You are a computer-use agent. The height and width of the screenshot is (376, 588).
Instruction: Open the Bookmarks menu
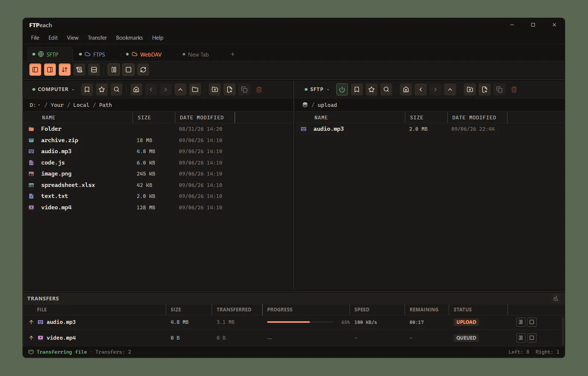click(x=129, y=38)
